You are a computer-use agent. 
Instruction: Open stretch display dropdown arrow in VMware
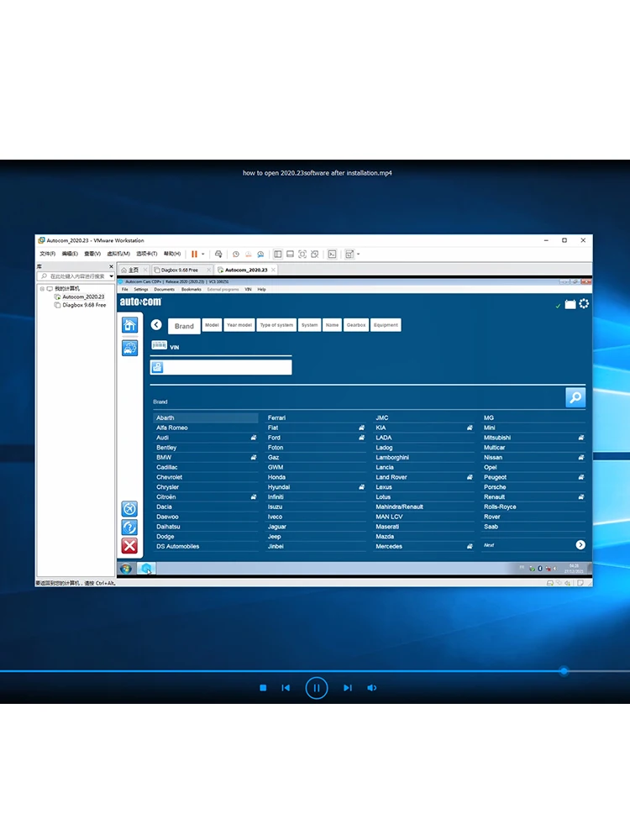359,254
